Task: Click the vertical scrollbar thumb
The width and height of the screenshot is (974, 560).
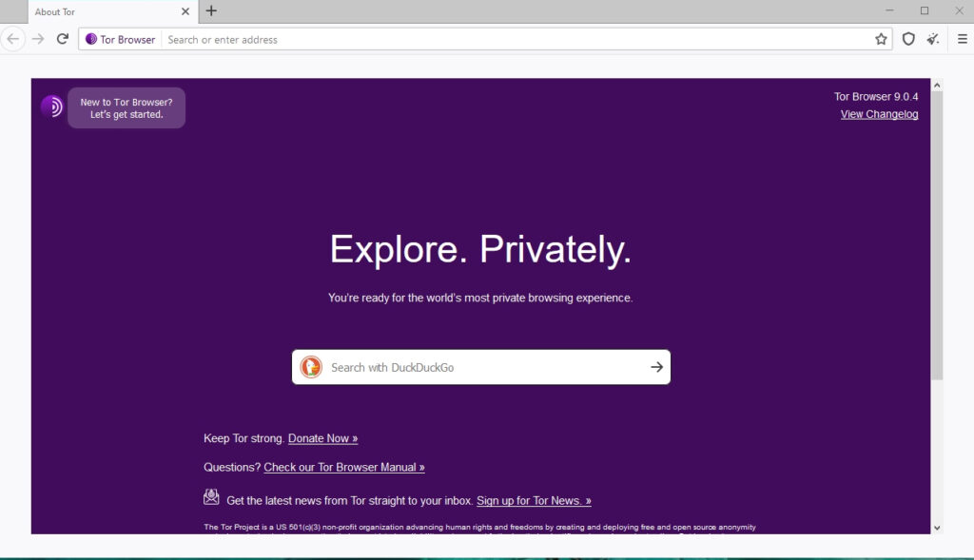Action: [937, 235]
